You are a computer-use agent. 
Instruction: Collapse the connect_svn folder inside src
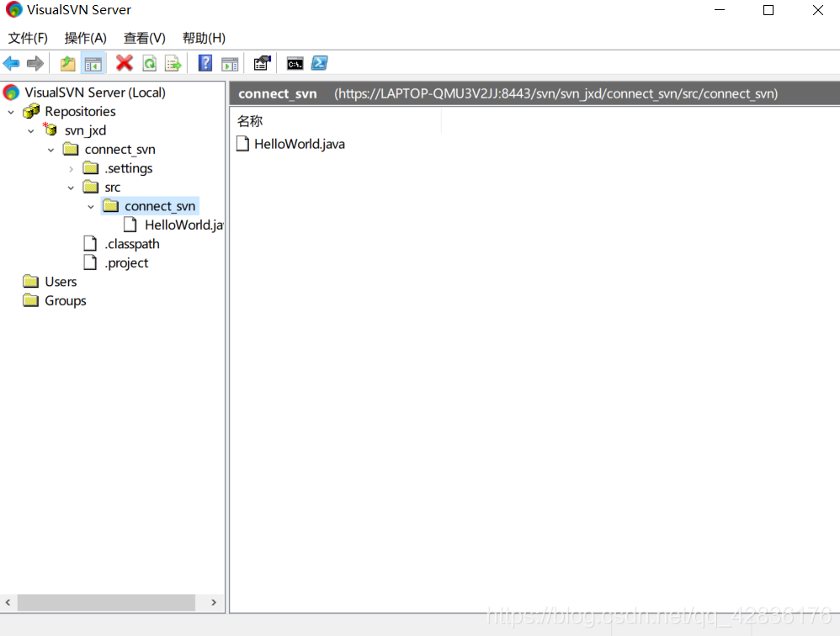91,207
